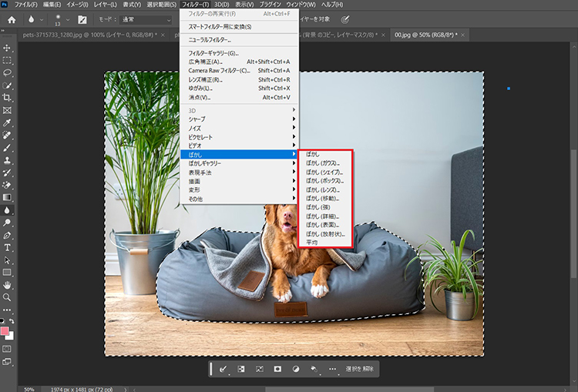Expand the シャープ submenu

coord(239,119)
